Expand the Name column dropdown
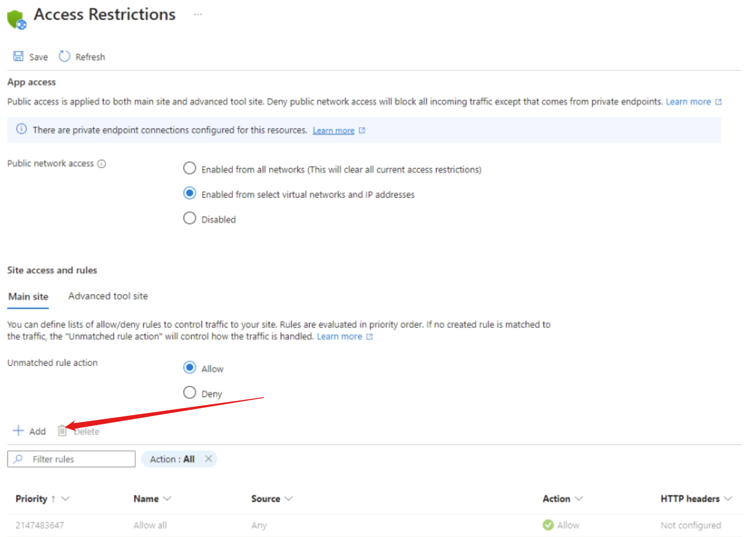 (x=167, y=499)
